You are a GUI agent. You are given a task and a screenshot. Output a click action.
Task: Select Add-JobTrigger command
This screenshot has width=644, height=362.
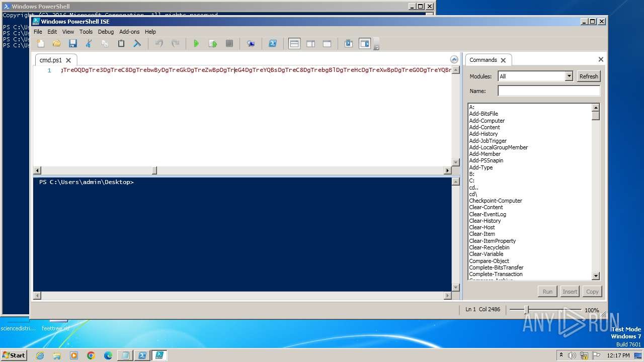488,141
